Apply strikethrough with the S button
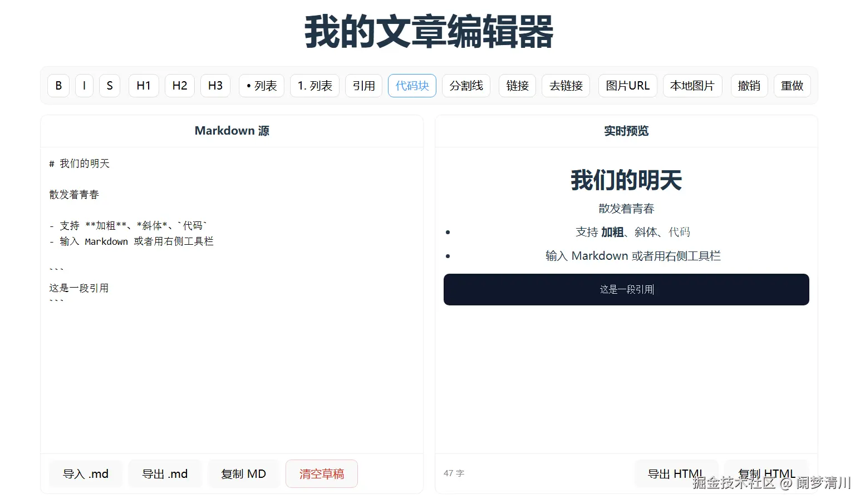This screenshot has height=504, width=865. 110,86
